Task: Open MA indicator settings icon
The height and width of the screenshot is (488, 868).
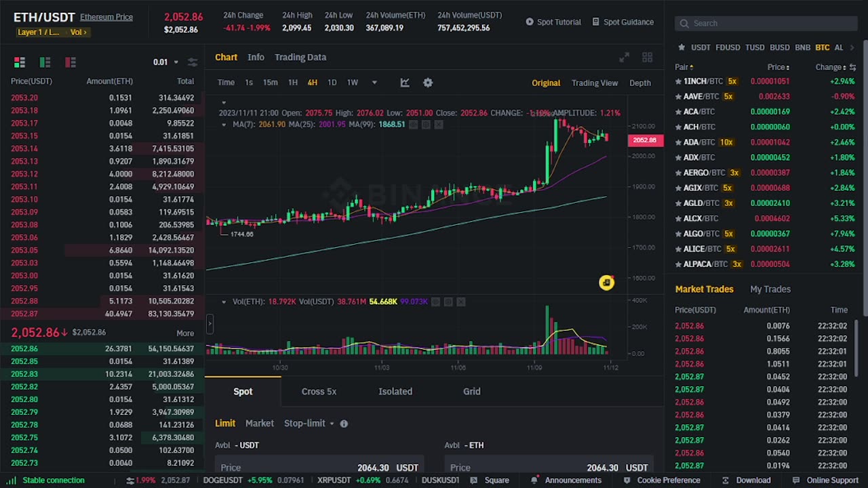Action: [426, 125]
